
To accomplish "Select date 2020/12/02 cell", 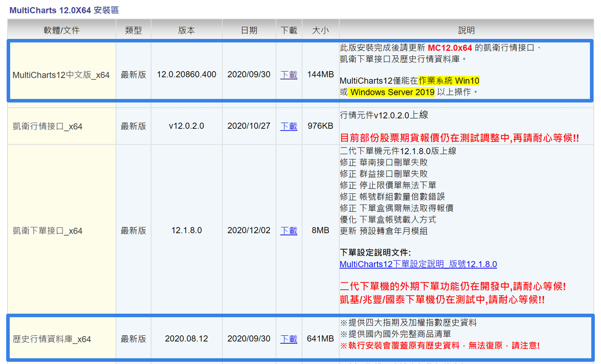I will tap(249, 230).
